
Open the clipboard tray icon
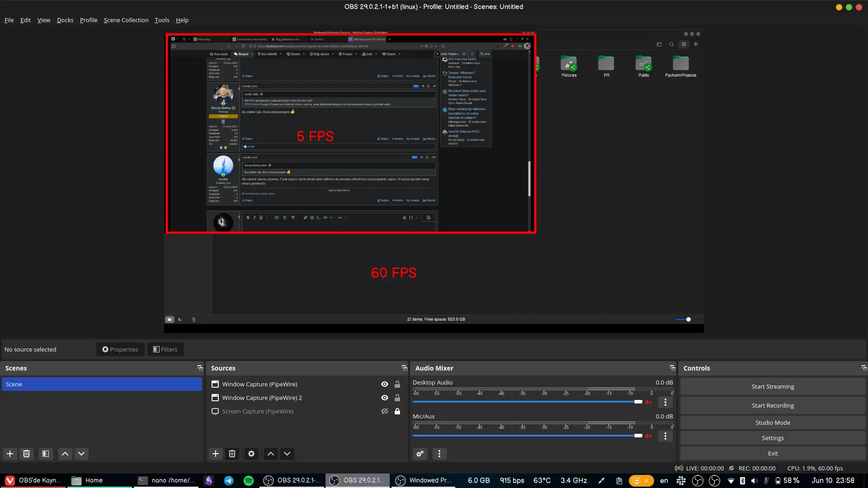click(619, 481)
